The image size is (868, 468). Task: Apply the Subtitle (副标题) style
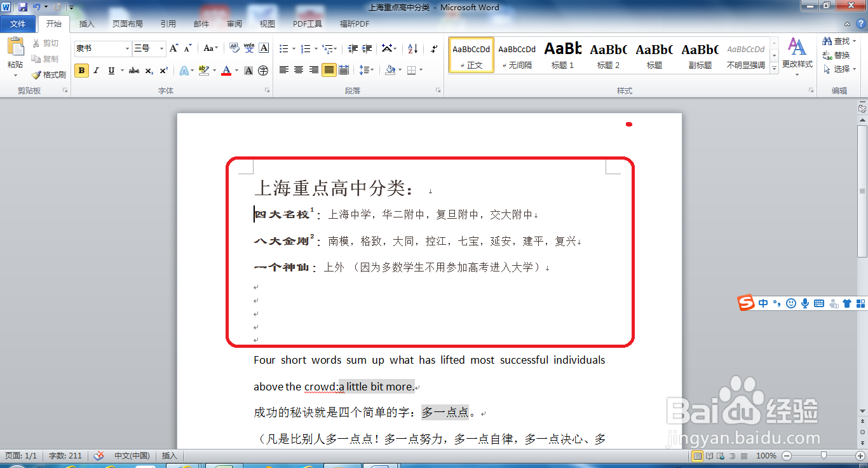tap(700, 55)
